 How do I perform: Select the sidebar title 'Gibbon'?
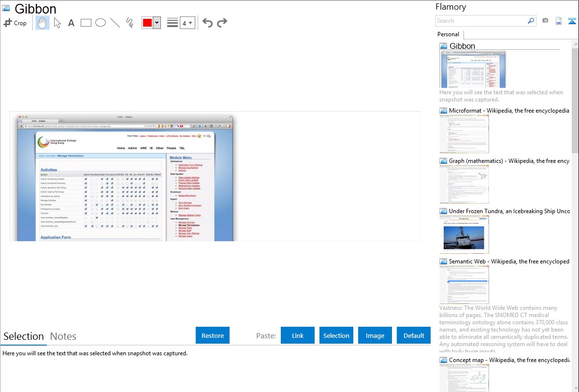(463, 46)
